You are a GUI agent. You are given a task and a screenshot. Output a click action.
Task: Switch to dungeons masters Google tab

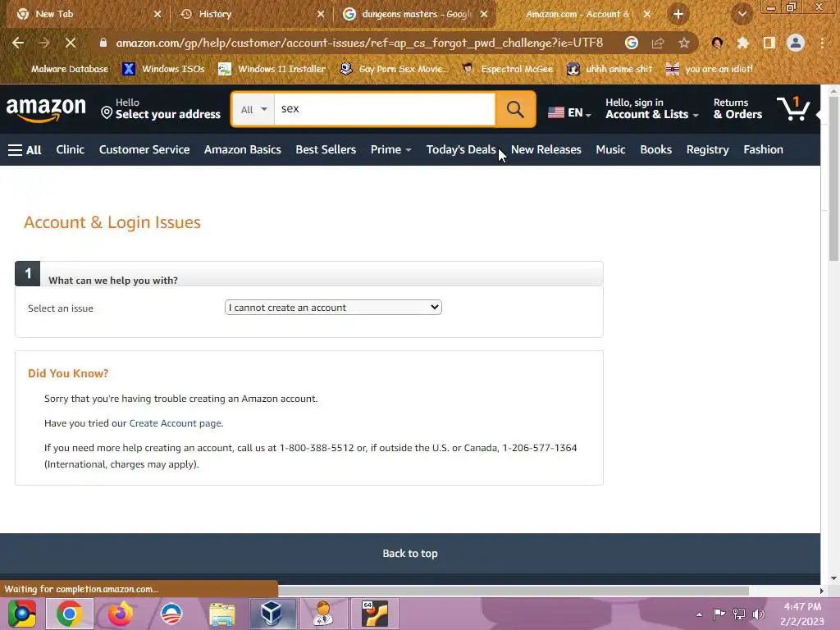pyautogui.click(x=416, y=14)
